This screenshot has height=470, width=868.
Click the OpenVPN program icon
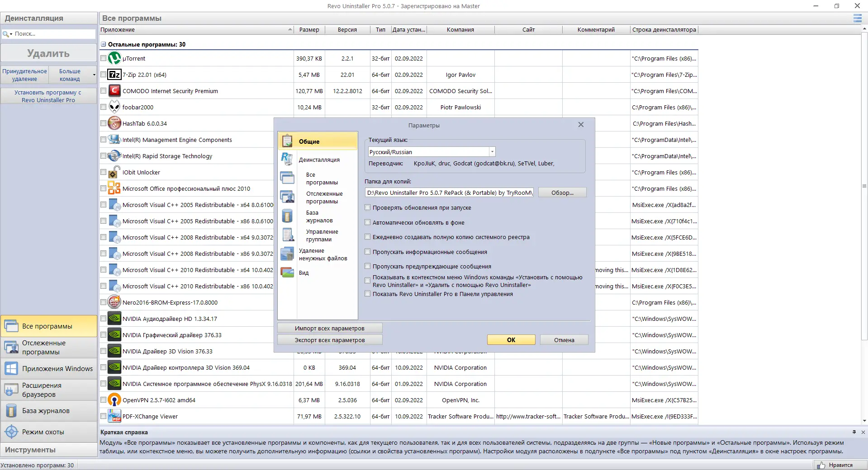click(x=114, y=400)
